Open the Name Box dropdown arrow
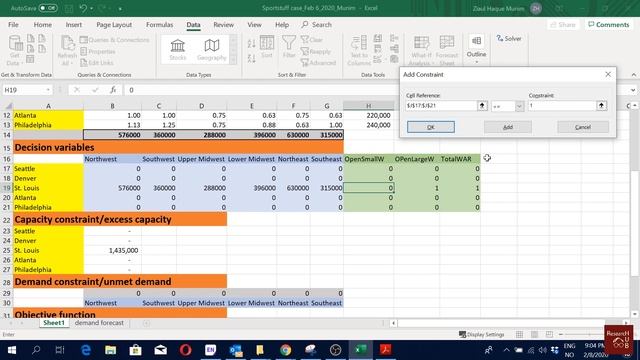This screenshot has height=360, width=640. (48, 90)
